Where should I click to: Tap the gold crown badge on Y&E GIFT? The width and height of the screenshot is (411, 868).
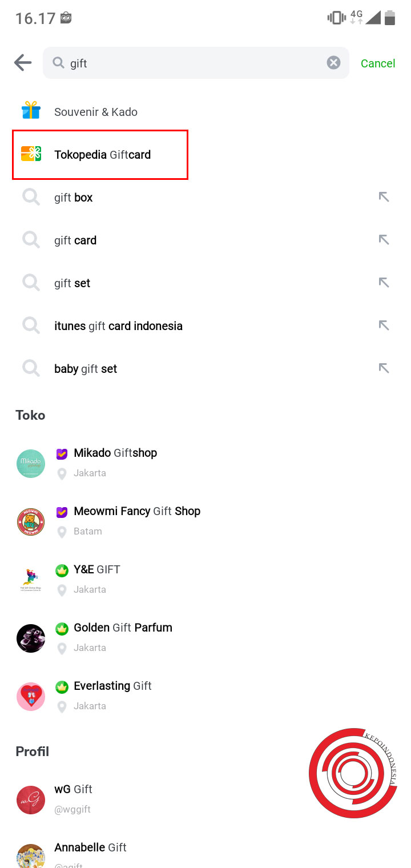point(62,569)
